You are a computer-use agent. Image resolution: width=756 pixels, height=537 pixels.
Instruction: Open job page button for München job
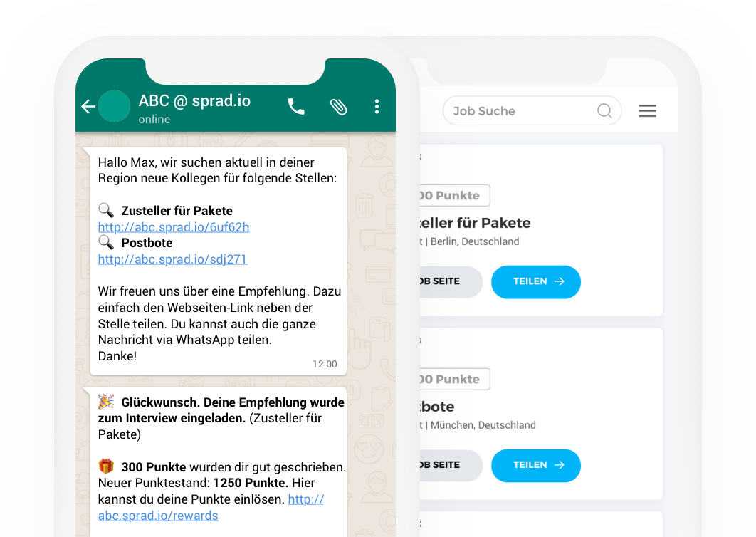(451, 466)
